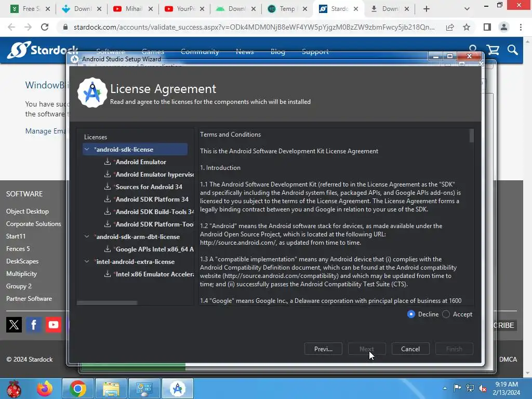
Task: Click licenses tree horizontal scrollbar
Action: tap(107, 303)
